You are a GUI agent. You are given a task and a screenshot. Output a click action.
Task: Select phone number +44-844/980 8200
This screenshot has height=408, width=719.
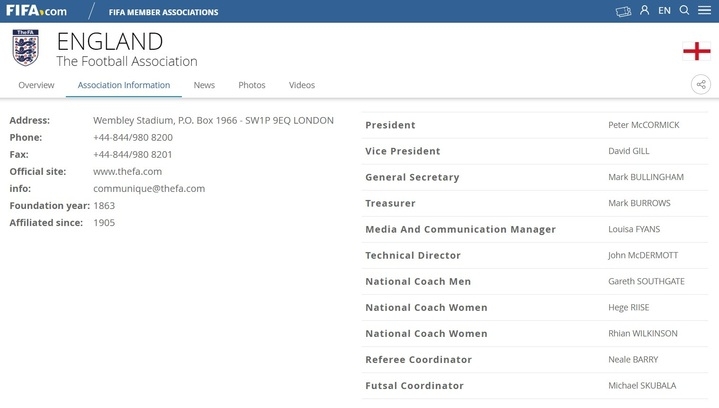(133, 138)
